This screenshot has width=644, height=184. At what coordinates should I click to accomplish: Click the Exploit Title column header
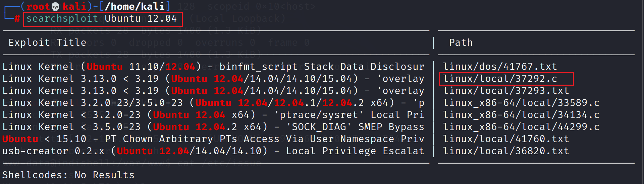click(47, 42)
